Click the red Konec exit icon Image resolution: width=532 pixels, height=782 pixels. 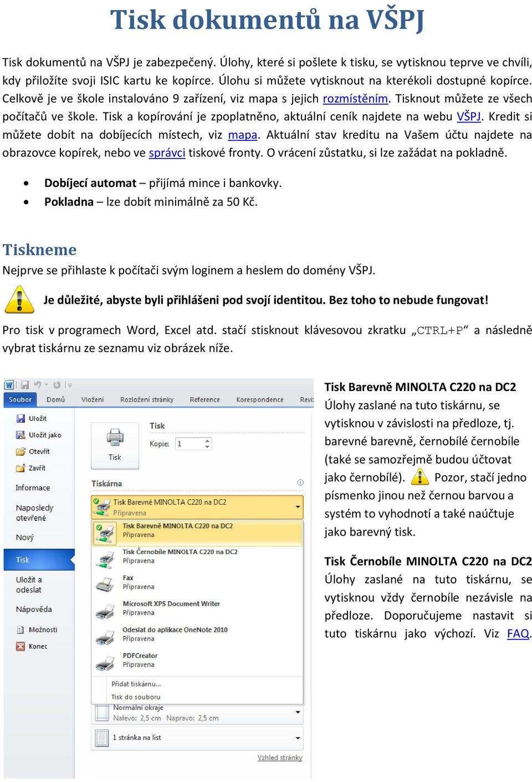[21, 647]
